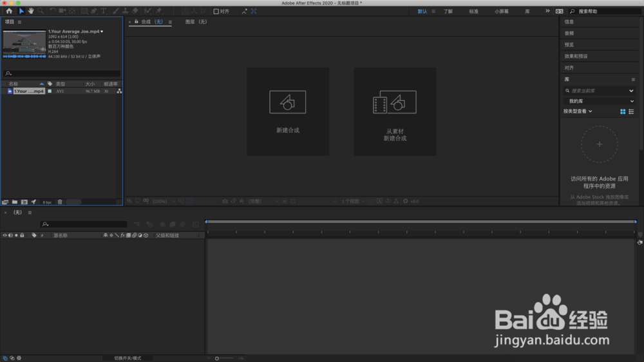Toggle the snap bounding box icon in toolbar
This screenshot has width=644, height=362.
pyautogui.click(x=253, y=12)
